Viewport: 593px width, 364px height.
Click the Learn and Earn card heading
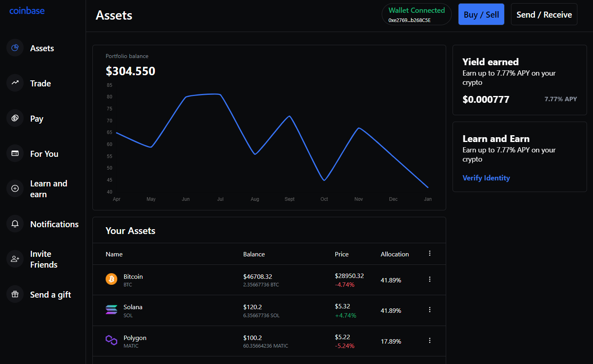[x=496, y=139]
